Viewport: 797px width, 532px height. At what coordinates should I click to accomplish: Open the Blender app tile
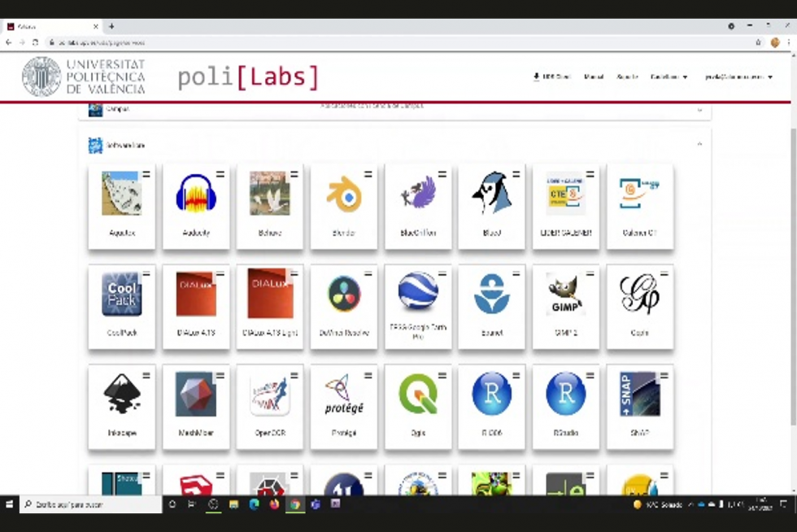pos(343,207)
